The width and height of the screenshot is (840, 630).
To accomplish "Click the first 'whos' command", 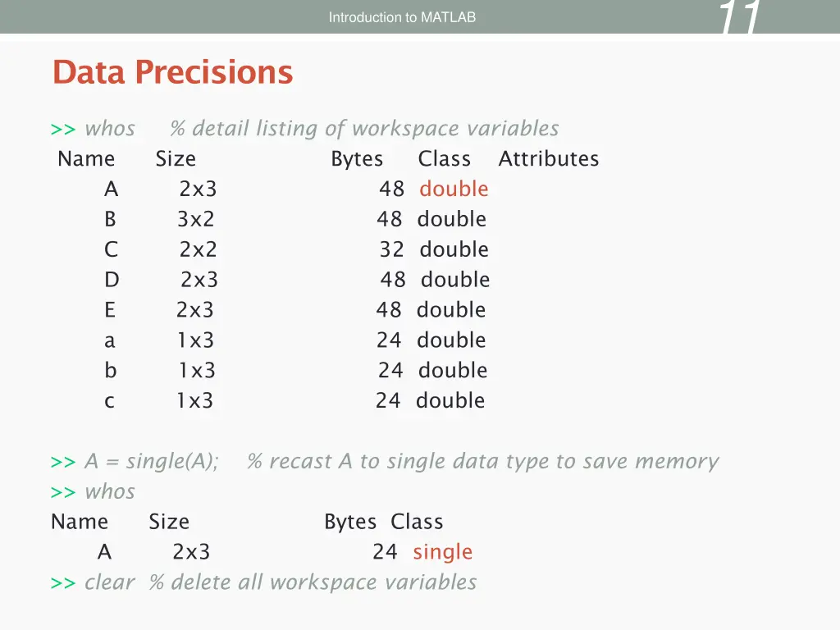I will point(110,129).
